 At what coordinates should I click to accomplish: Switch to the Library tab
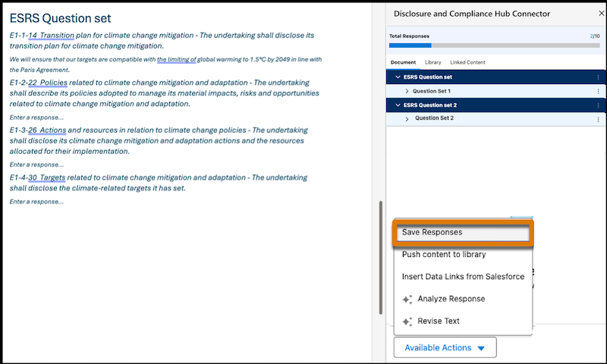click(x=432, y=62)
